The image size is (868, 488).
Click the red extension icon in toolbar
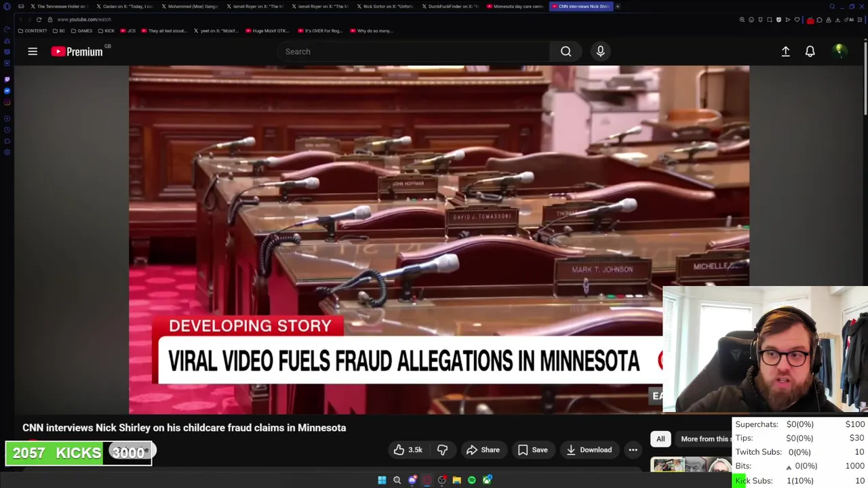pos(810,20)
